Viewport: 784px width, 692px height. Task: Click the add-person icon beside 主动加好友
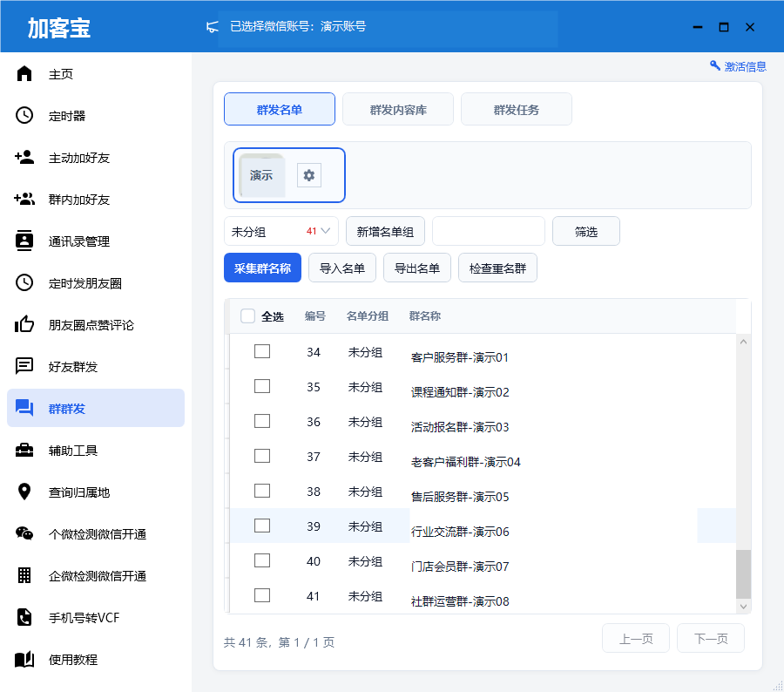[24, 157]
